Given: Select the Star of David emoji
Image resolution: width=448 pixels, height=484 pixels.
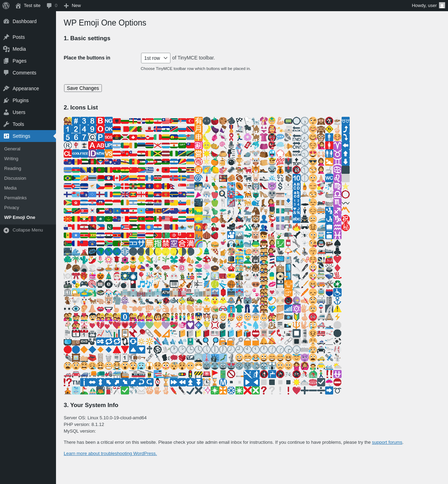Looking at the screenshot, I should (296, 308).
